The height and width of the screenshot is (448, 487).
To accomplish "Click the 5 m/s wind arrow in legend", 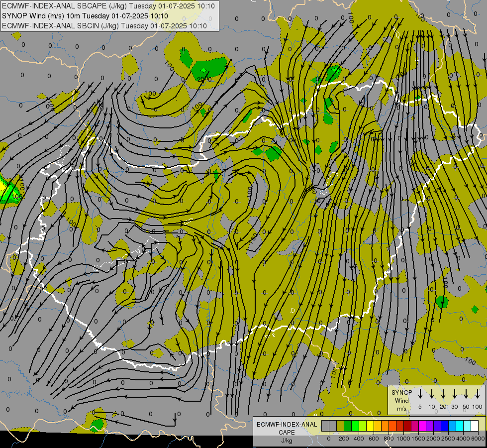I will point(420,393).
